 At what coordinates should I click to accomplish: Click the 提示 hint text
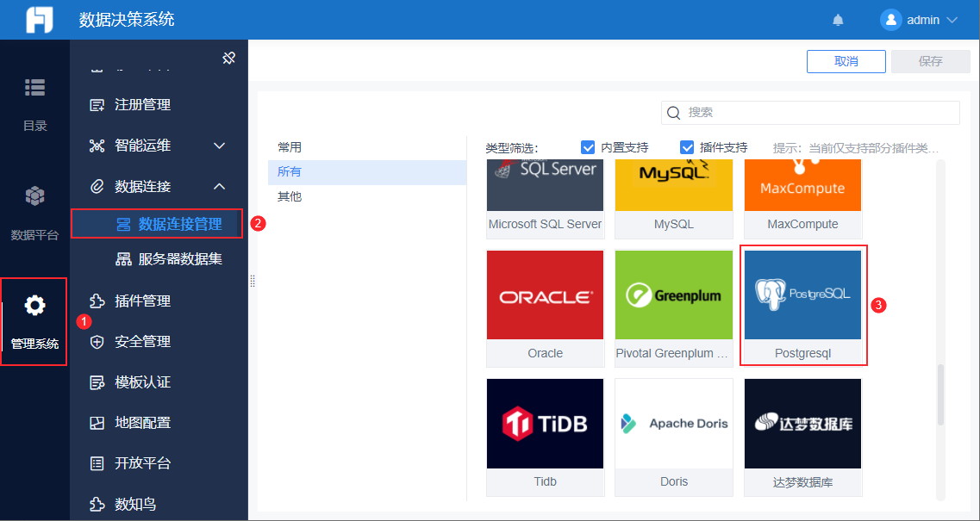click(856, 148)
